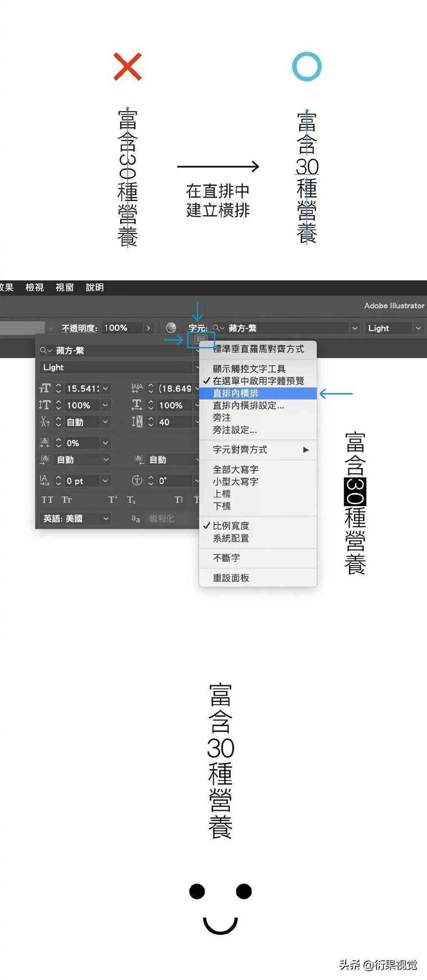Screen dimensions: 427x980
Task: Open baseline shift 0 pt dropdown
Action: tap(105, 481)
